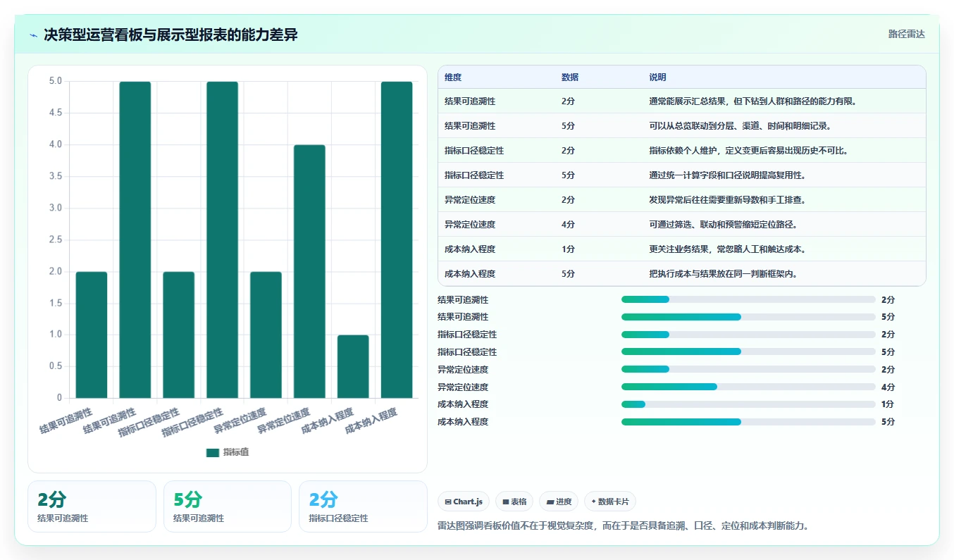Screen dimensions: 954x560
Task: Click the Chart.js tag
Action: point(464,502)
